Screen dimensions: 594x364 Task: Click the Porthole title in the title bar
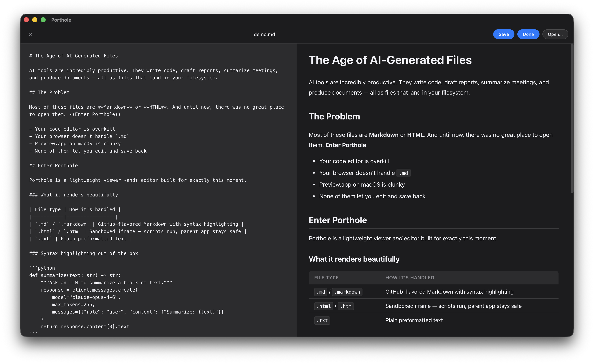tap(61, 20)
